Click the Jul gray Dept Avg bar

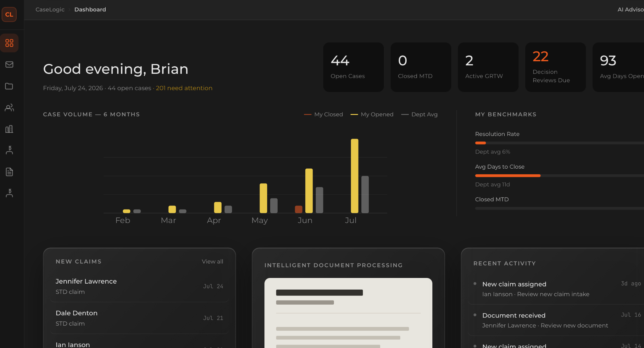click(x=365, y=194)
